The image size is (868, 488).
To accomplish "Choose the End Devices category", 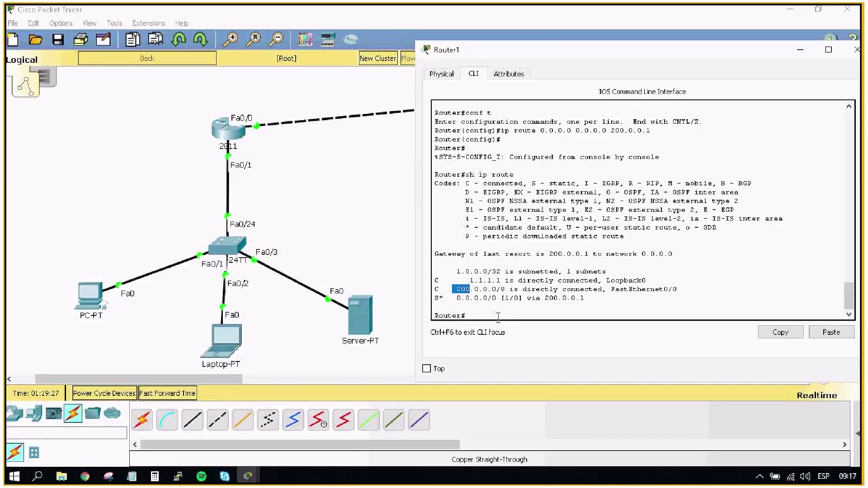I will tap(34, 413).
